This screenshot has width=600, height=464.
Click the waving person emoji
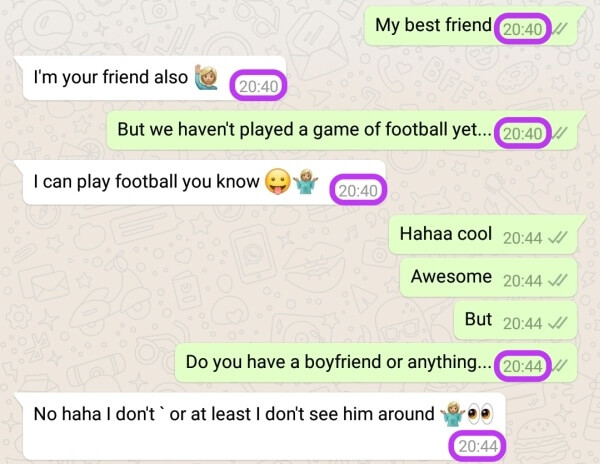tap(207, 77)
